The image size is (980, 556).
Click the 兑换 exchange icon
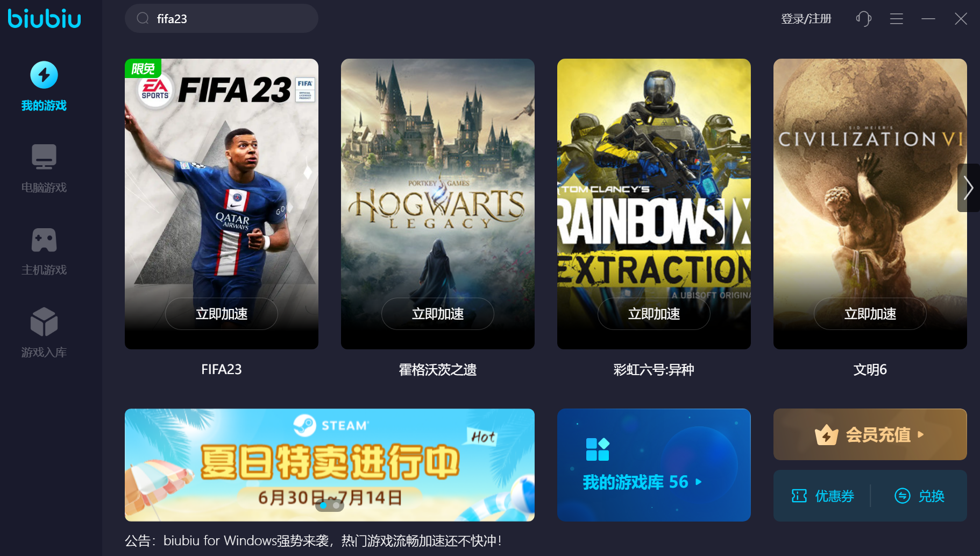pyautogui.click(x=903, y=496)
